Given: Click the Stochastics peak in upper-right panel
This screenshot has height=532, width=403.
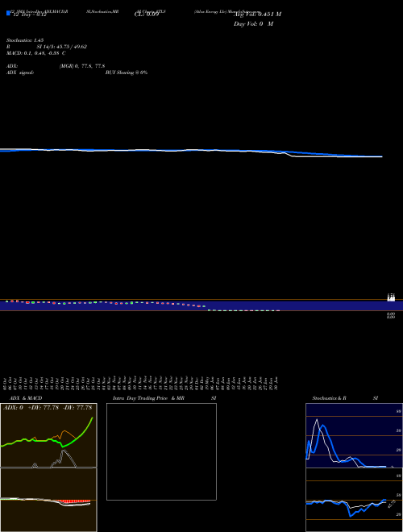Looking at the screenshot, I should pyautogui.click(x=317, y=421).
